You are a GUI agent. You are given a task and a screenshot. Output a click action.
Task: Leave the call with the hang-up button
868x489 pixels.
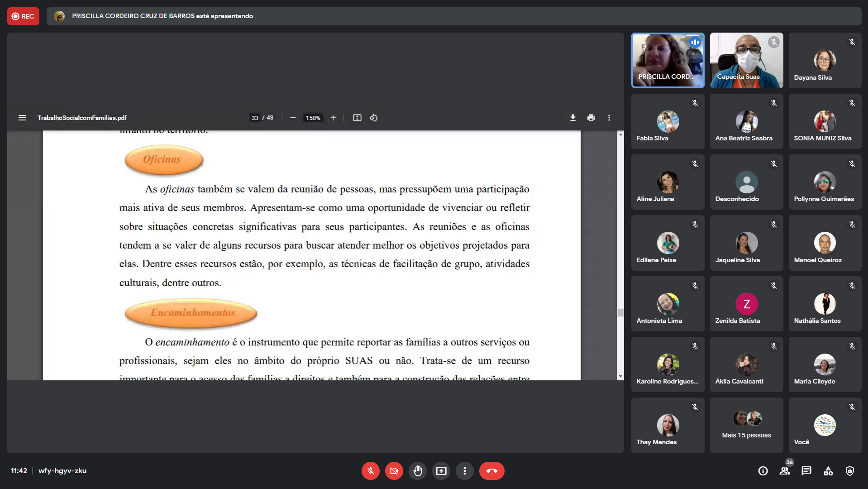coord(491,471)
